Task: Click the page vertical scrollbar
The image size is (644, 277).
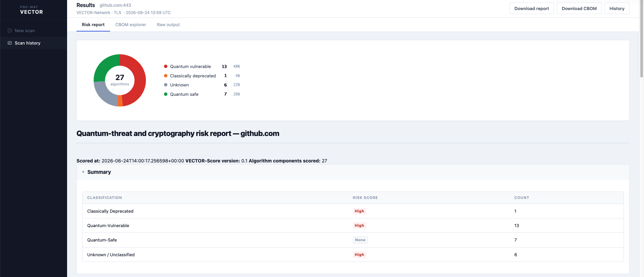Action: 642,39
